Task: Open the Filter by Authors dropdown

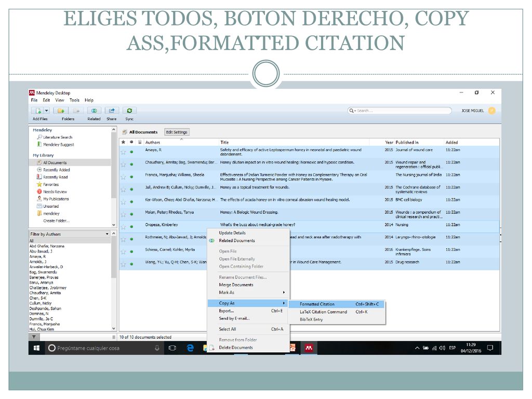Action: click(107, 234)
